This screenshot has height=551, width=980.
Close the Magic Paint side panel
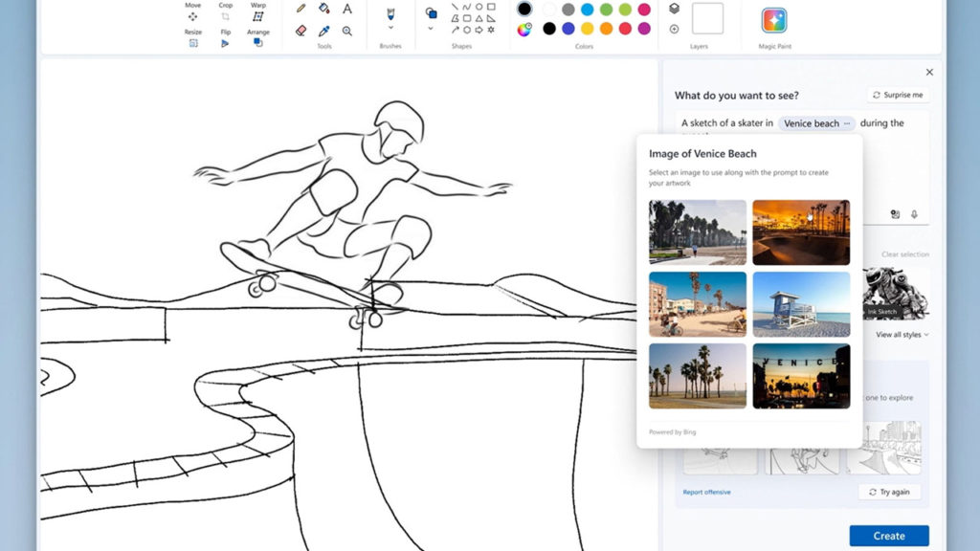point(929,73)
